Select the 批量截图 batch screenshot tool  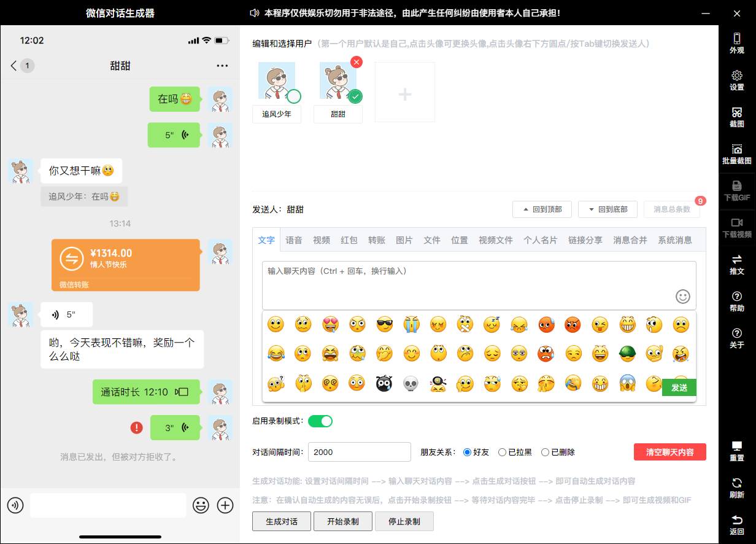pyautogui.click(x=736, y=154)
